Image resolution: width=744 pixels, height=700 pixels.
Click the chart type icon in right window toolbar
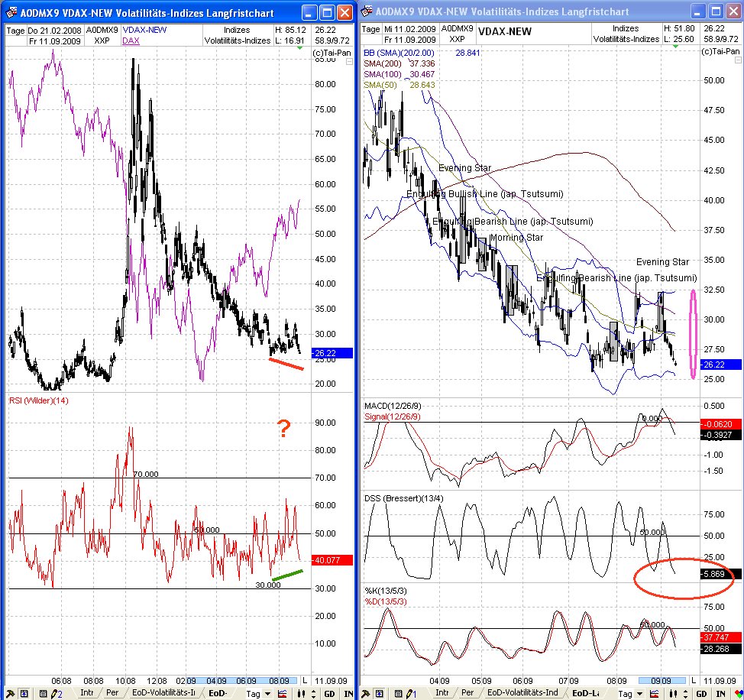[655, 694]
